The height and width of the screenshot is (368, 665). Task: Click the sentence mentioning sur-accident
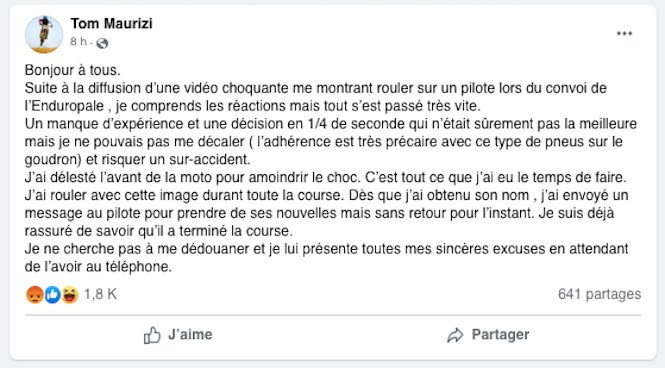tap(137, 159)
